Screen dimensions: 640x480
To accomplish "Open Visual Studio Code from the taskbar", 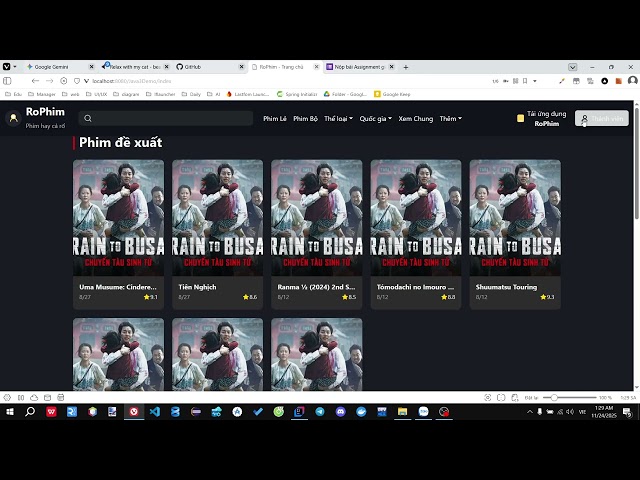I will (x=155, y=412).
